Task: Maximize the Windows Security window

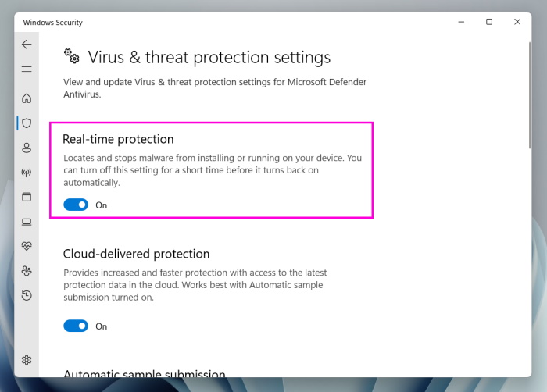Action: pos(489,22)
